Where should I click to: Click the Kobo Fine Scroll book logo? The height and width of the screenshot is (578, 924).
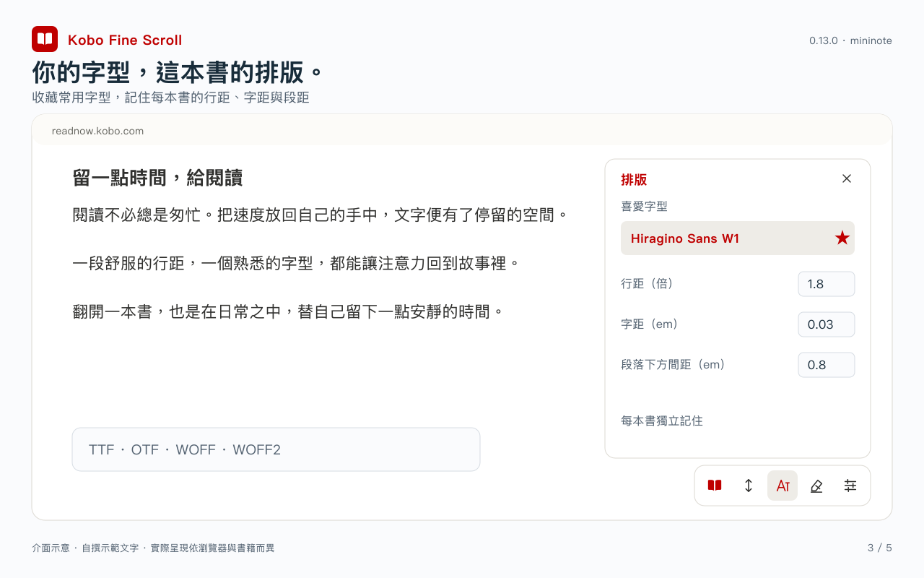(45, 39)
